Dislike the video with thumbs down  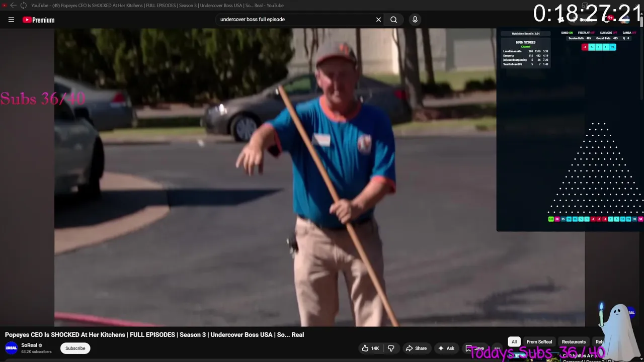[391, 348]
